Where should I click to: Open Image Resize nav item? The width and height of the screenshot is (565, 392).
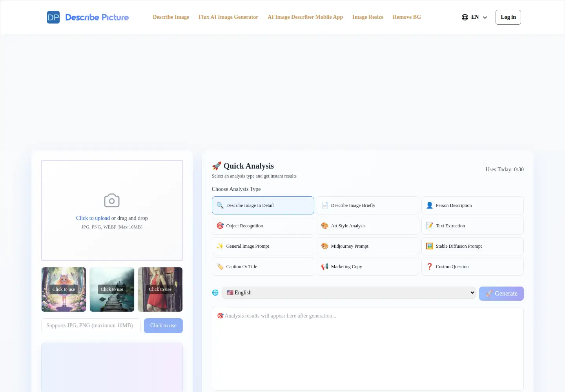pyautogui.click(x=368, y=17)
